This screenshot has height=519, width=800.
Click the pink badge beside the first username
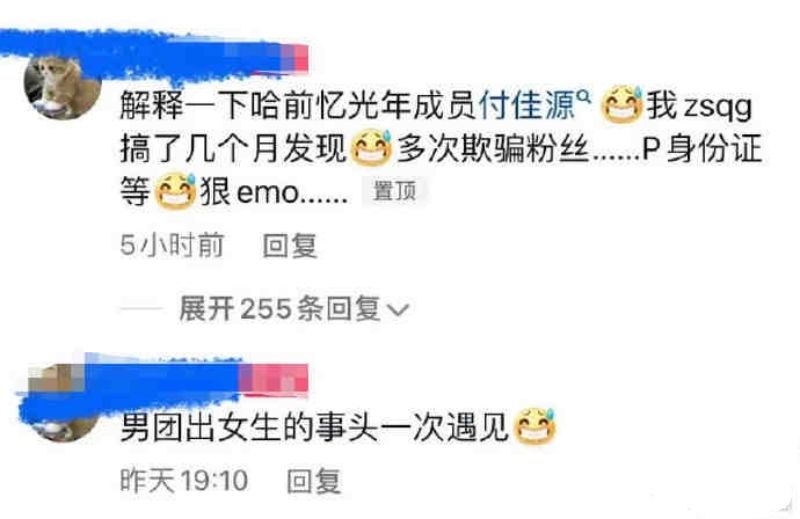tap(295, 59)
